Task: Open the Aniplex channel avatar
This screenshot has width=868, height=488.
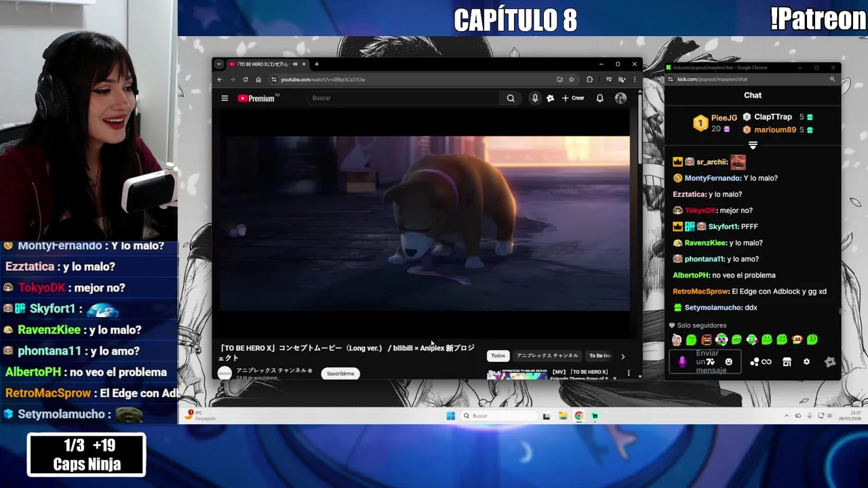Action: (224, 373)
